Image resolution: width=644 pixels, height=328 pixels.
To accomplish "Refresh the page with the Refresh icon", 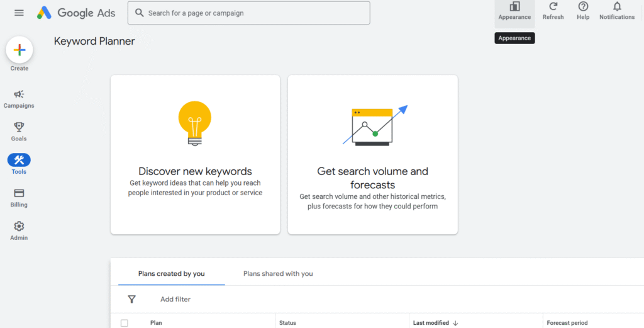I will pos(553,11).
